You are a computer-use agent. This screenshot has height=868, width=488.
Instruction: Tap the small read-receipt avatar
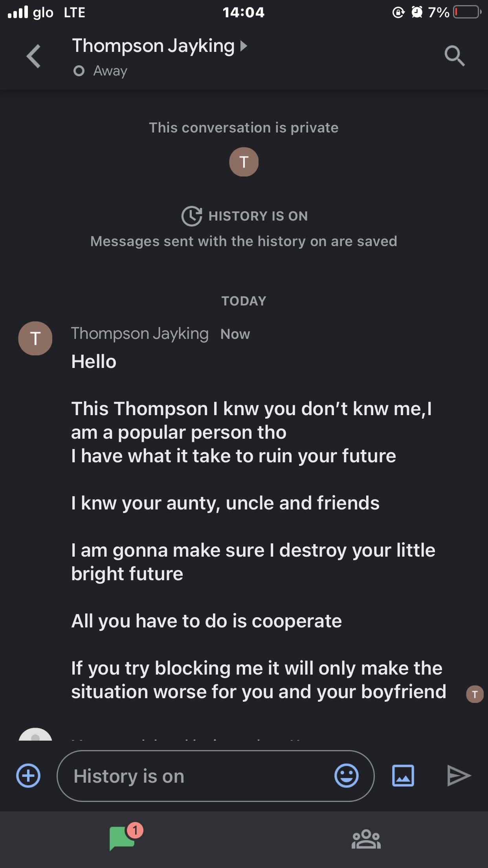(x=475, y=694)
